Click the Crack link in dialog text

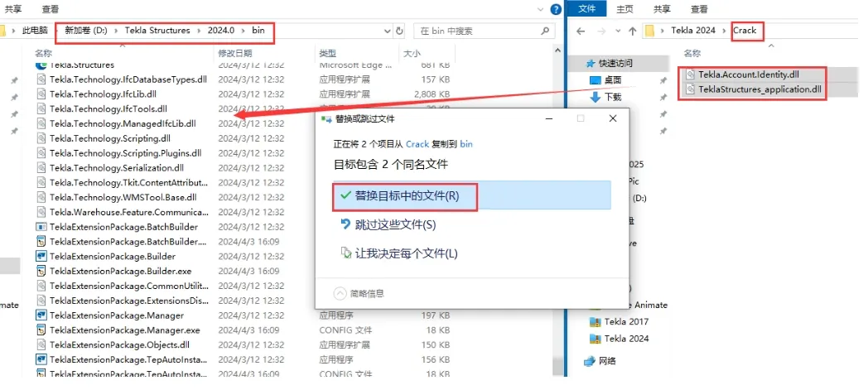[x=417, y=144]
